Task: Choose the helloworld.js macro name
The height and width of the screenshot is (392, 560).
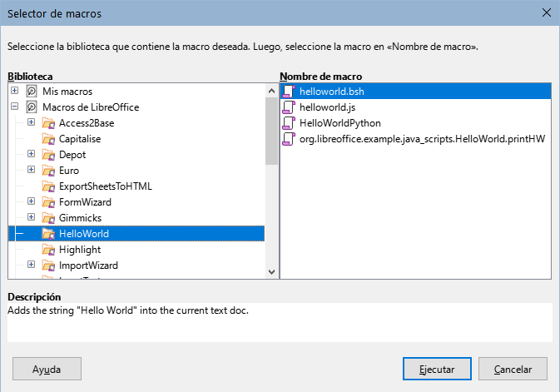Action: click(x=327, y=107)
